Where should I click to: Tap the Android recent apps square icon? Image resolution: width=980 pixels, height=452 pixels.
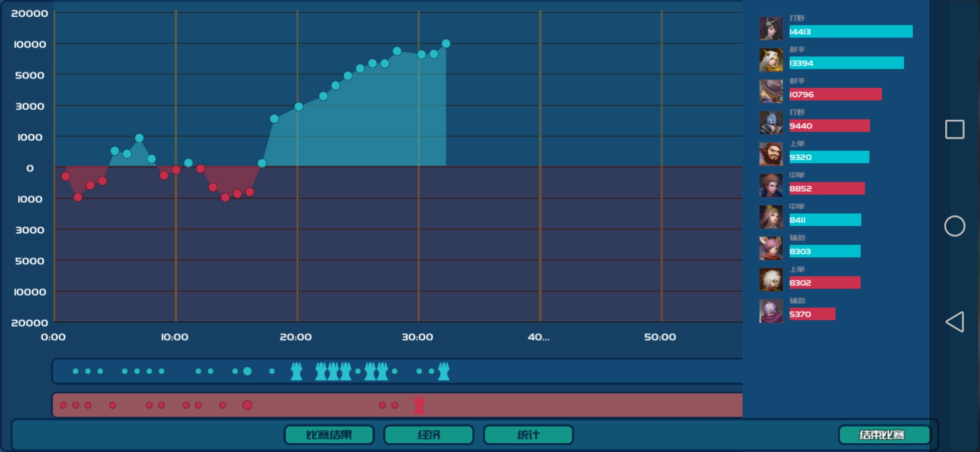955,129
